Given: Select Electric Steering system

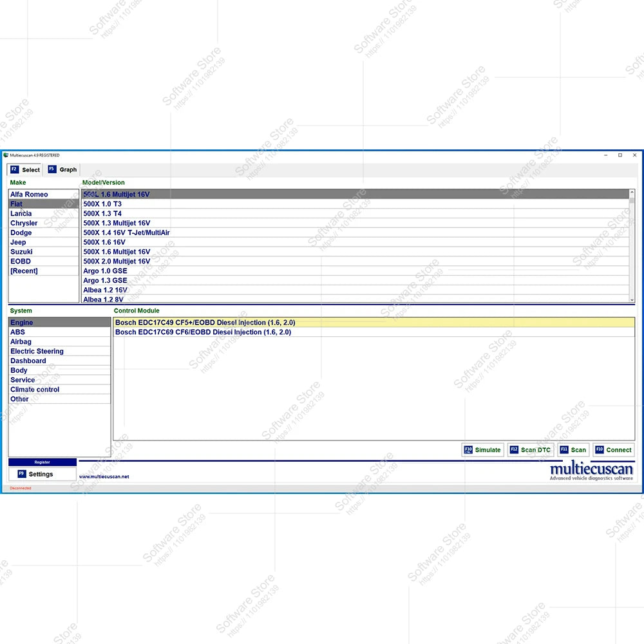Looking at the screenshot, I should coord(59,351).
